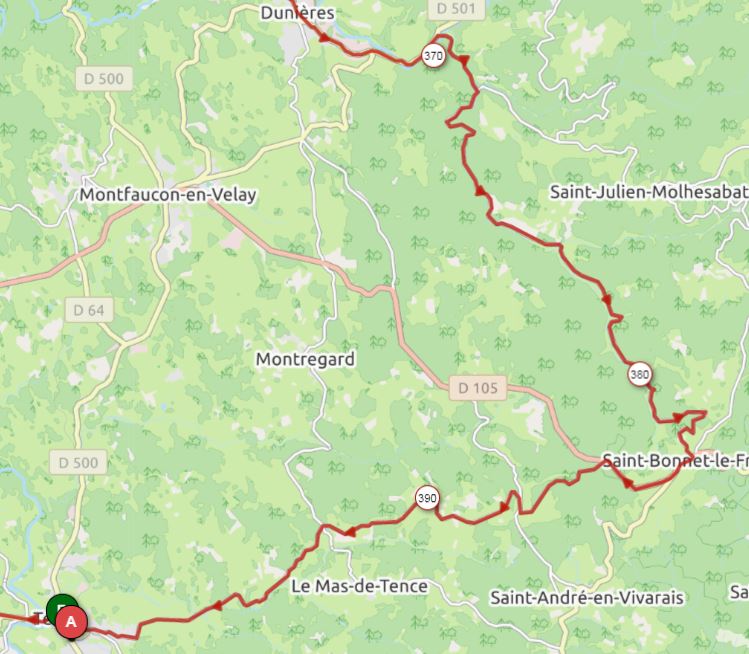
Task: Click the D 500 shield near Montfaucon-en-Velay
Action: point(104,78)
